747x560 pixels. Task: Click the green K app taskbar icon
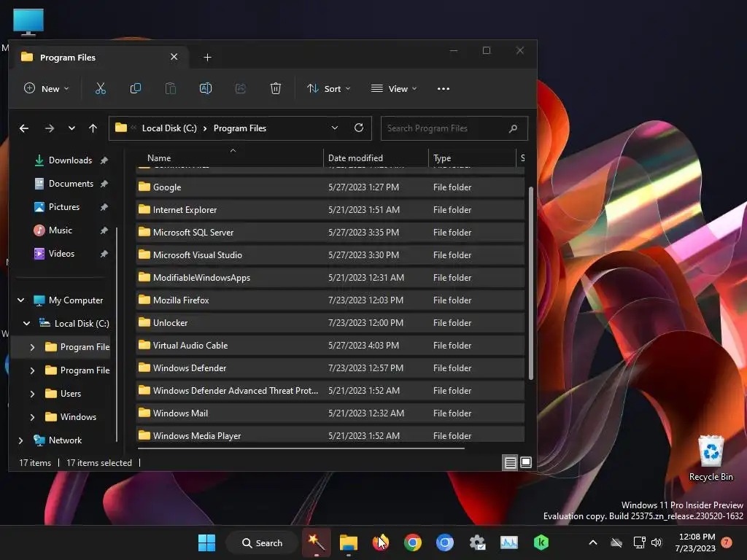(541, 542)
